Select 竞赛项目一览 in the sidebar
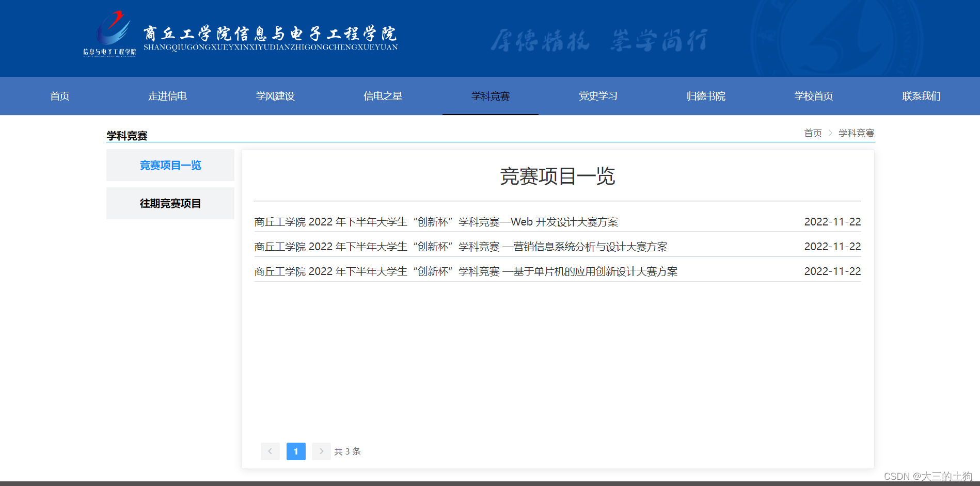Viewport: 980px width, 486px height. click(170, 165)
